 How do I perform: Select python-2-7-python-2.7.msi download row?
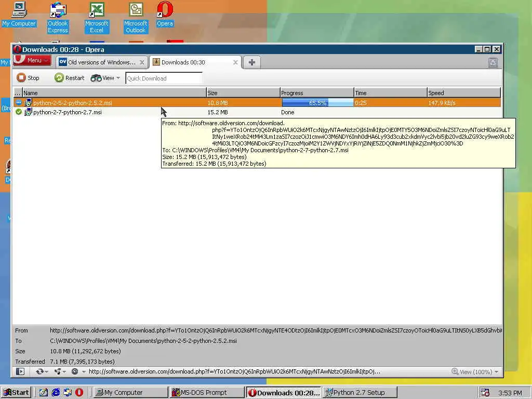[257, 112]
